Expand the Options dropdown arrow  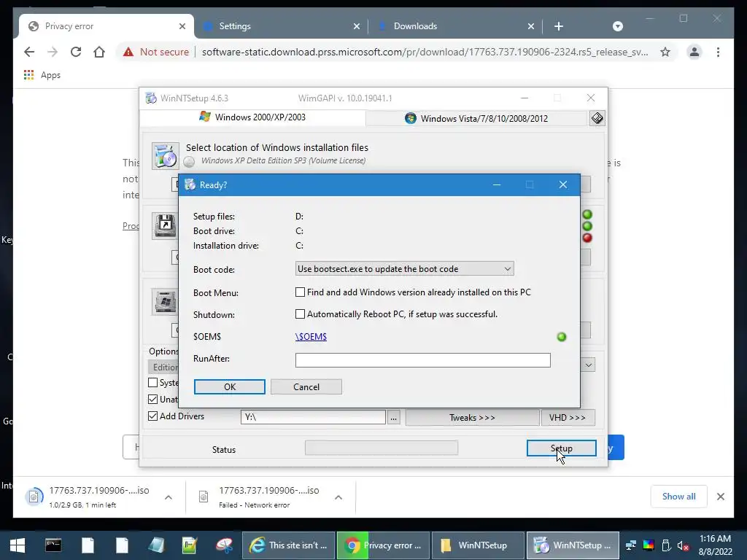[589, 365]
